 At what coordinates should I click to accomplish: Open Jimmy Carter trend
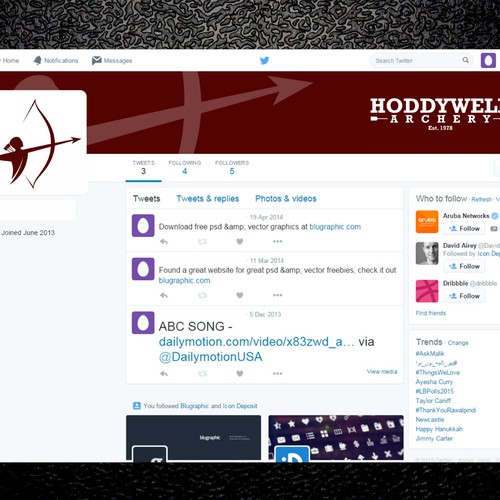tap(434, 438)
